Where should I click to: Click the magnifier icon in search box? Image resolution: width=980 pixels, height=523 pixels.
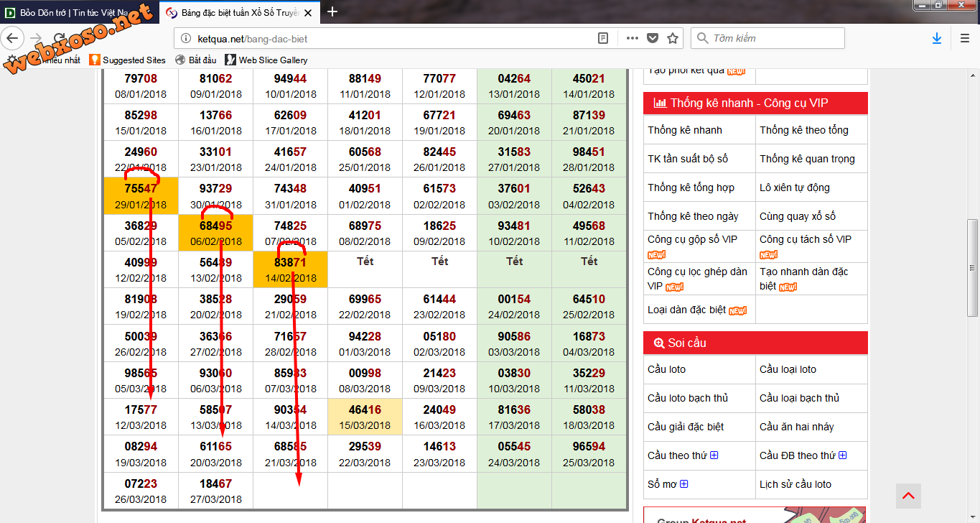point(703,39)
